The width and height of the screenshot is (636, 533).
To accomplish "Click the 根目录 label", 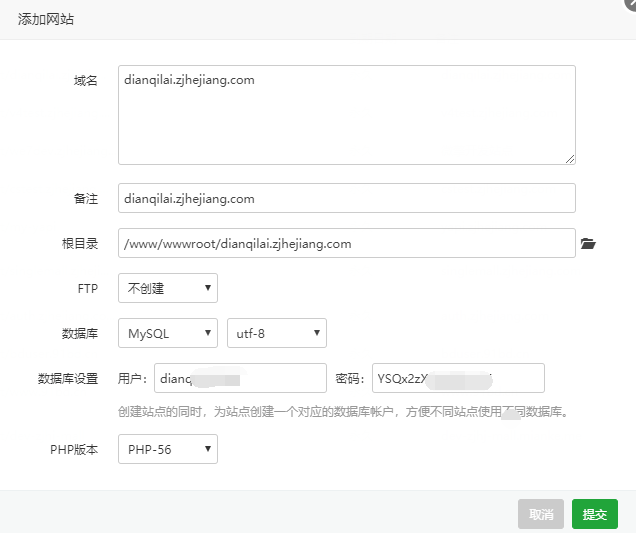I will (x=80, y=243).
